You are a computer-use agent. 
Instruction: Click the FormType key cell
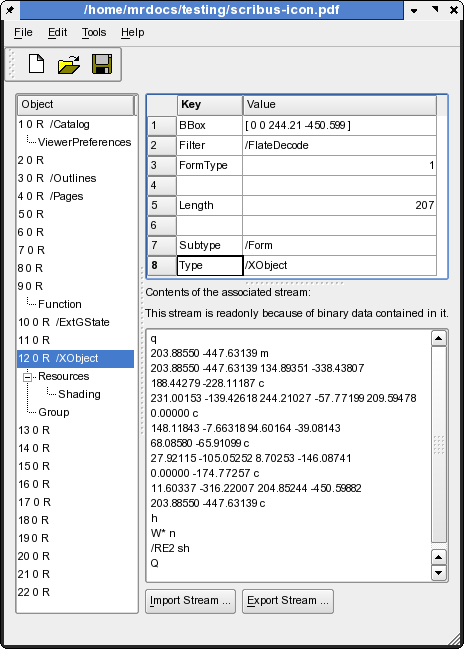(x=209, y=166)
